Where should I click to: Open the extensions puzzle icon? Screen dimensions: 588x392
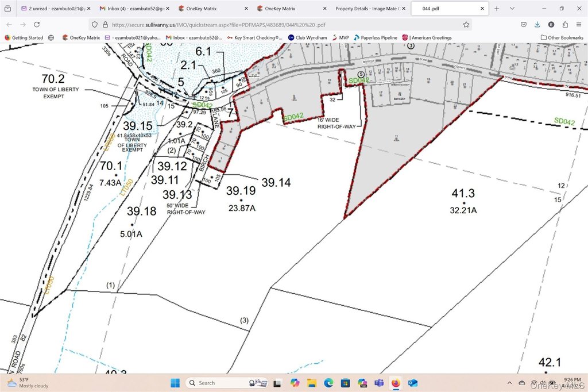[565, 25]
